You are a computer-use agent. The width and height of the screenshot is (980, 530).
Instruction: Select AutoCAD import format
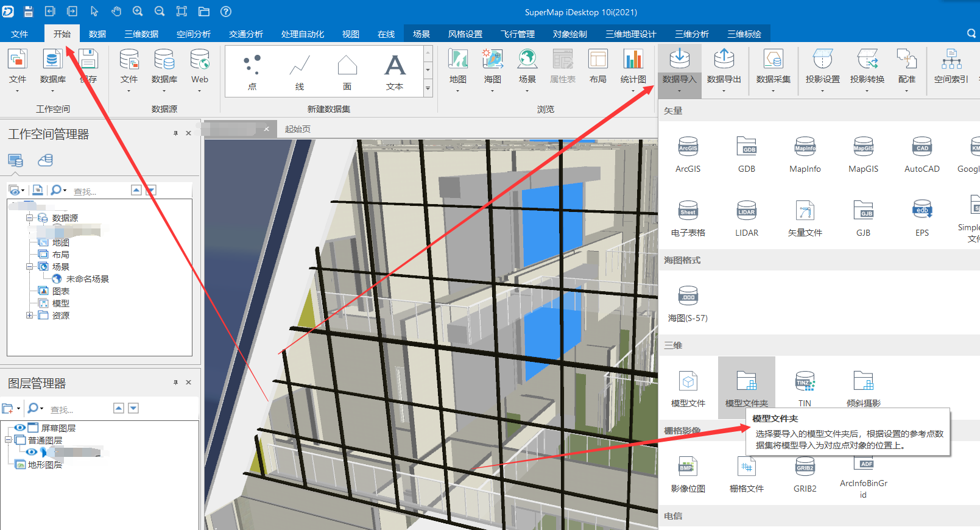(922, 155)
